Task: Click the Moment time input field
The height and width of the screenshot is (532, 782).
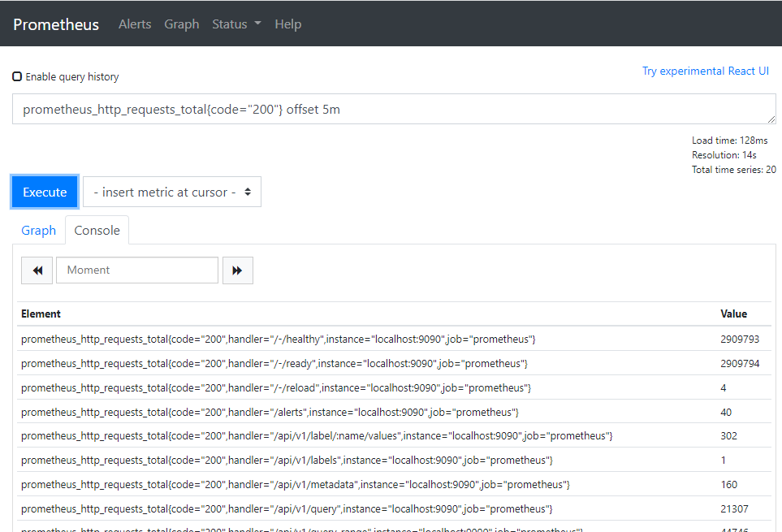Action: 137,270
